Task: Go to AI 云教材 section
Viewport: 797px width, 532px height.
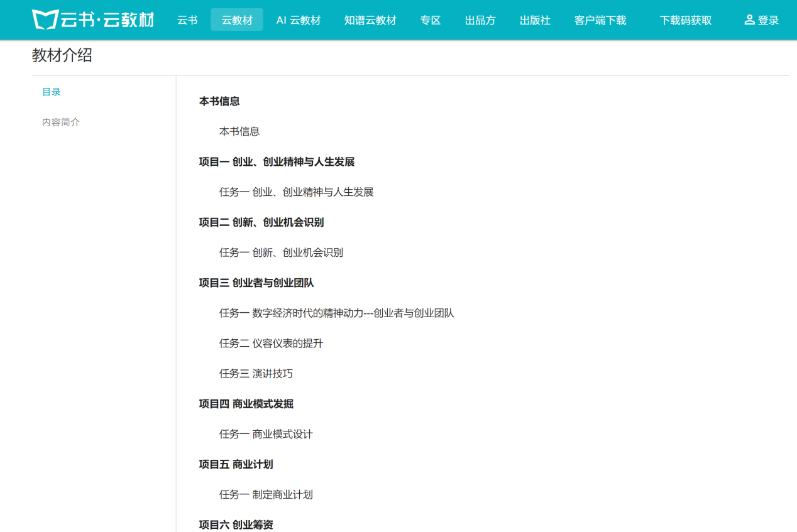Action: pyautogui.click(x=299, y=20)
